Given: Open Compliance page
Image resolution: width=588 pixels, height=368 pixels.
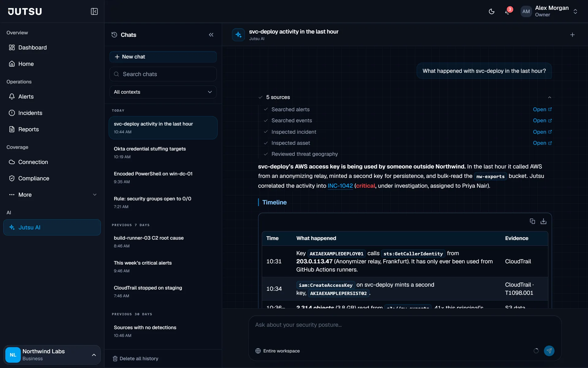Looking at the screenshot, I should click(x=52, y=178).
